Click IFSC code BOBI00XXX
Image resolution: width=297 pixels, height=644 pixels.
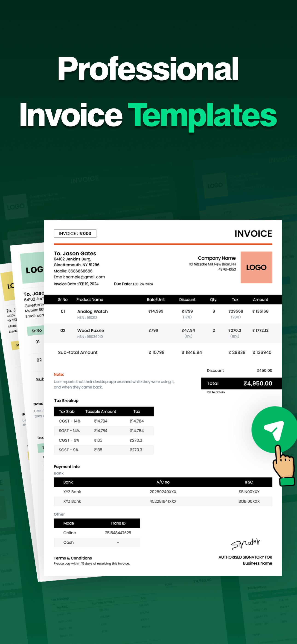click(249, 501)
